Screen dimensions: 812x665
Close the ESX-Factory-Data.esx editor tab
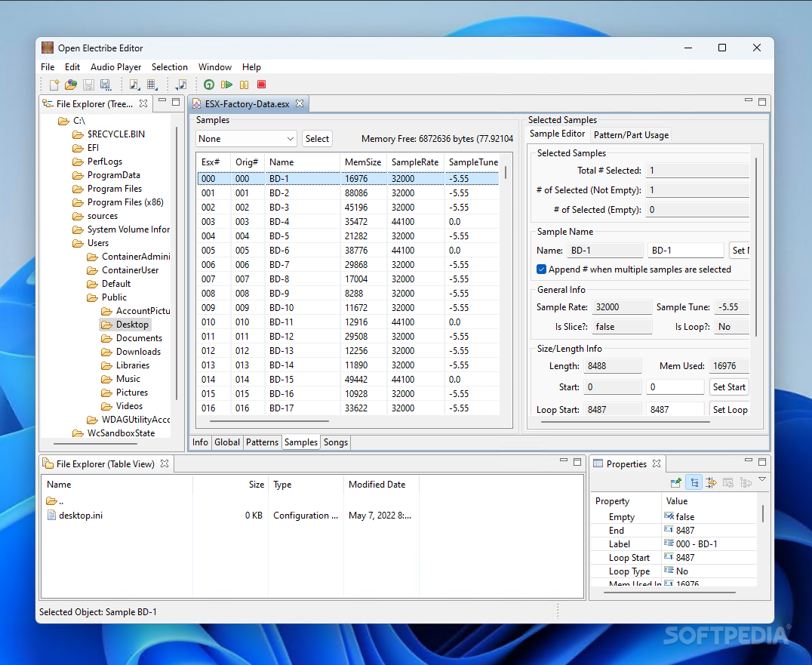[300, 103]
